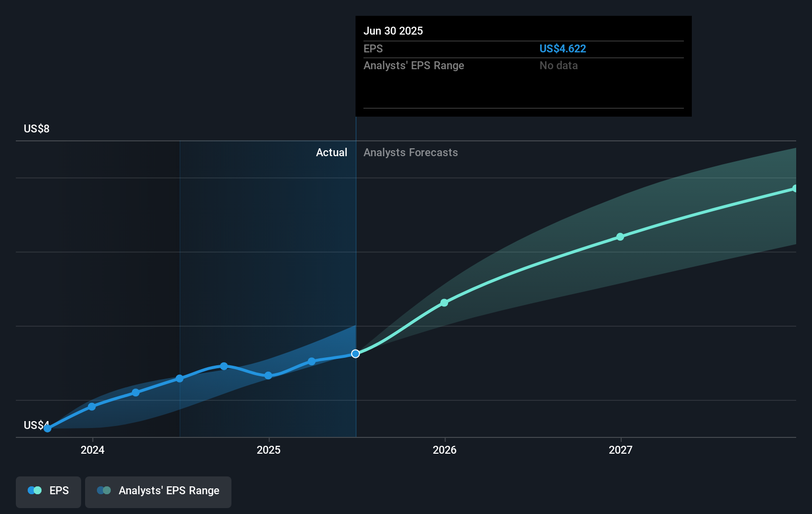Click the 2026 x-axis label

[x=445, y=450]
